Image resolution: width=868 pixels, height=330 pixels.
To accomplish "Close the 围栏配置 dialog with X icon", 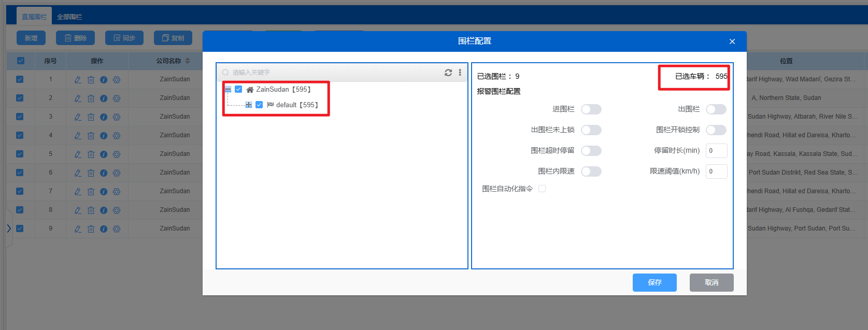I will (x=732, y=41).
